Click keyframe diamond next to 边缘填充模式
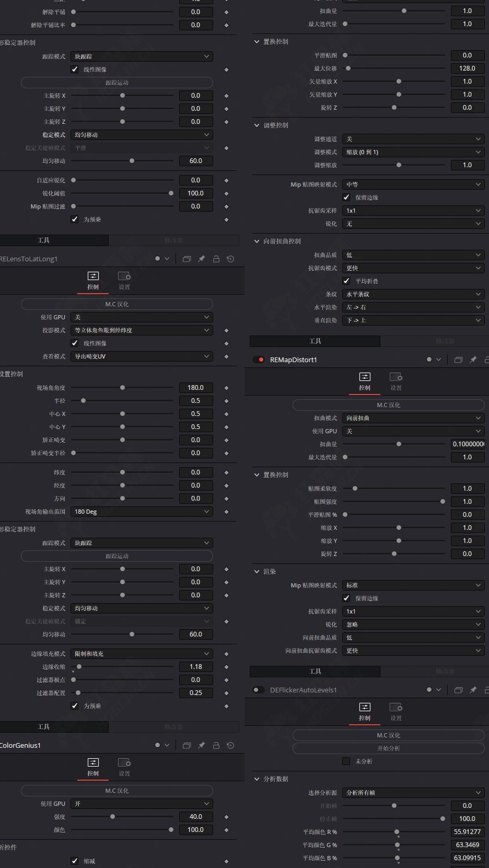The image size is (489, 868). coord(226,654)
